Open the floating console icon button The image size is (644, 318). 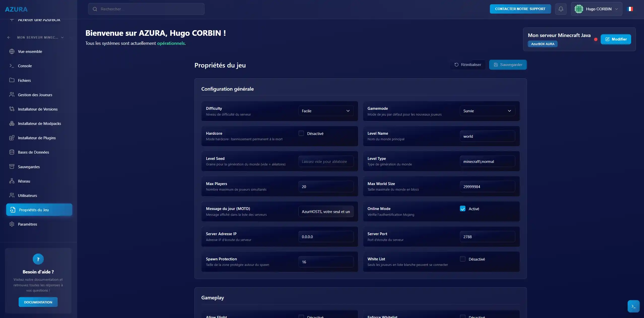pyautogui.click(x=633, y=306)
